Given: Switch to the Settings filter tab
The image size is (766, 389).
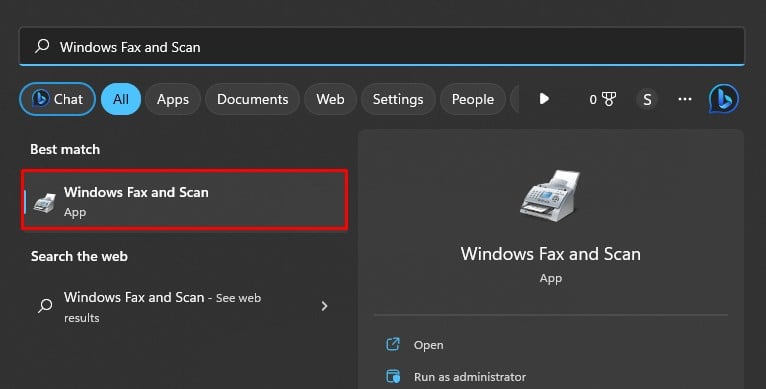Looking at the screenshot, I should point(398,99).
